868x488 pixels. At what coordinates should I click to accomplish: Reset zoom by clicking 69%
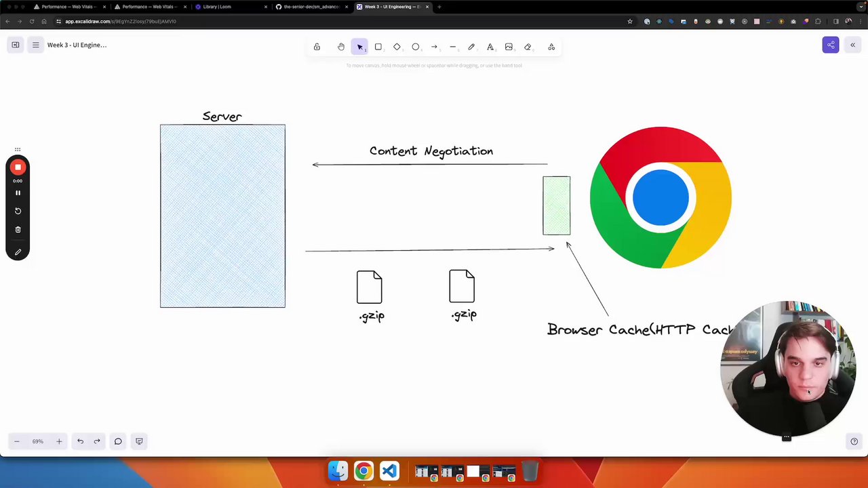(x=38, y=441)
